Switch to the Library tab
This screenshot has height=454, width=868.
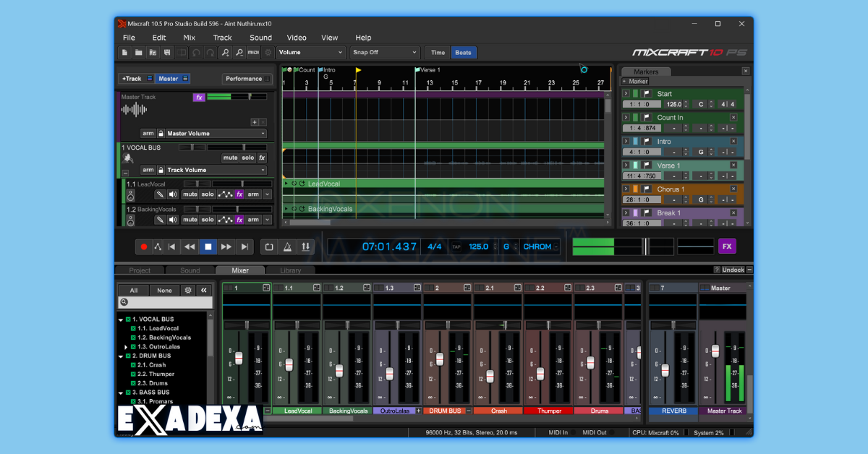(289, 270)
